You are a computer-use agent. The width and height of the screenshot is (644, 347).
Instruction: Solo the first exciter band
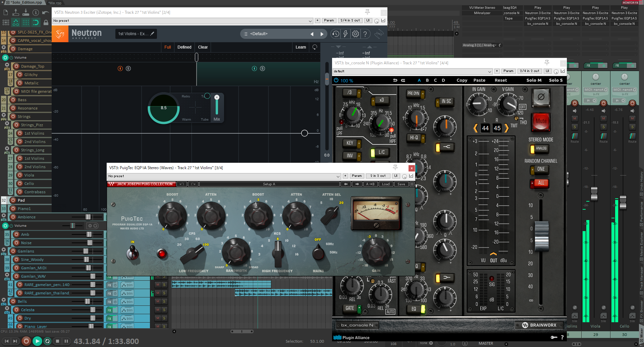click(x=128, y=68)
